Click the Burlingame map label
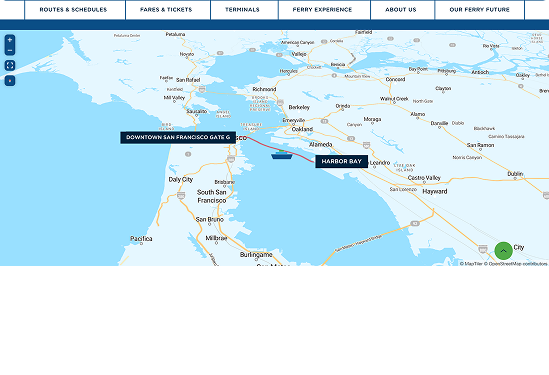This screenshot has height=375, width=549. point(256,255)
